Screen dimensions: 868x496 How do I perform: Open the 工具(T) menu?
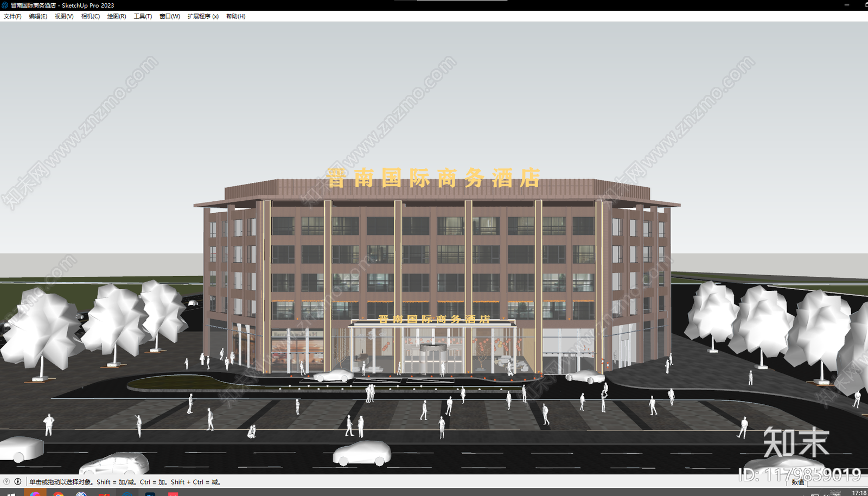(x=143, y=16)
